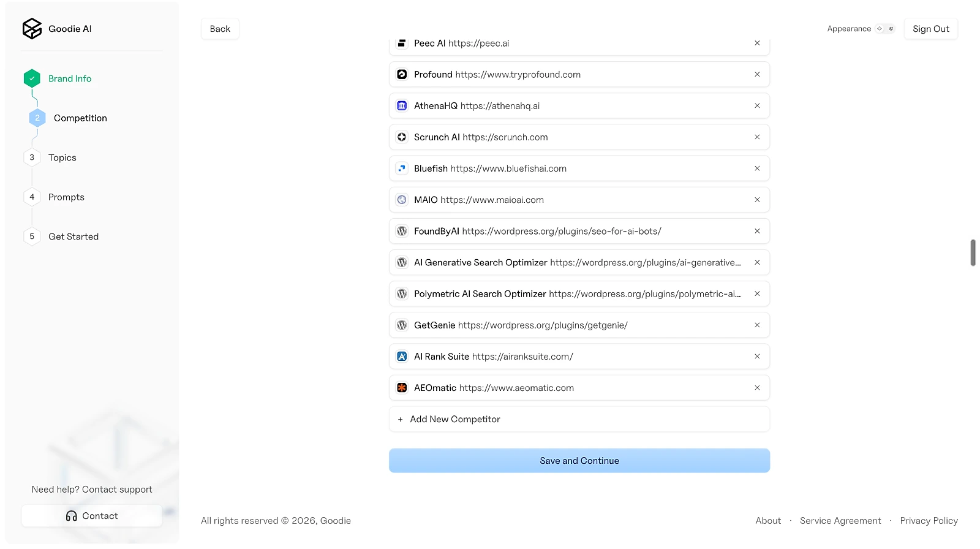Remove Polymetric AI Search Optimizer
This screenshot has height=549, width=980.
757,293
